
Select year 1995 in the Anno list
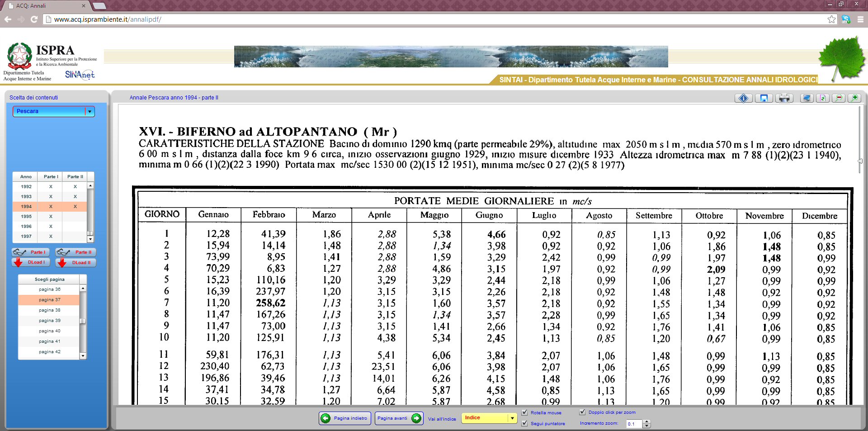tap(27, 217)
